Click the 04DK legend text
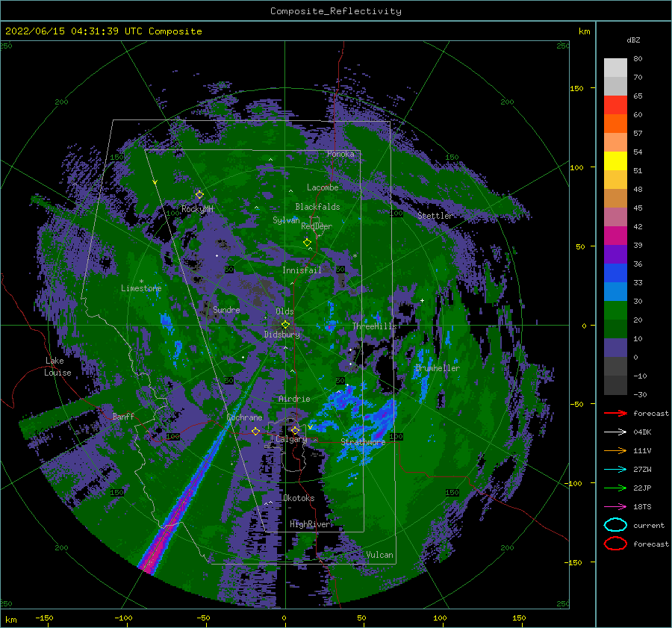Viewport: 672px width, 628px height. click(x=642, y=432)
